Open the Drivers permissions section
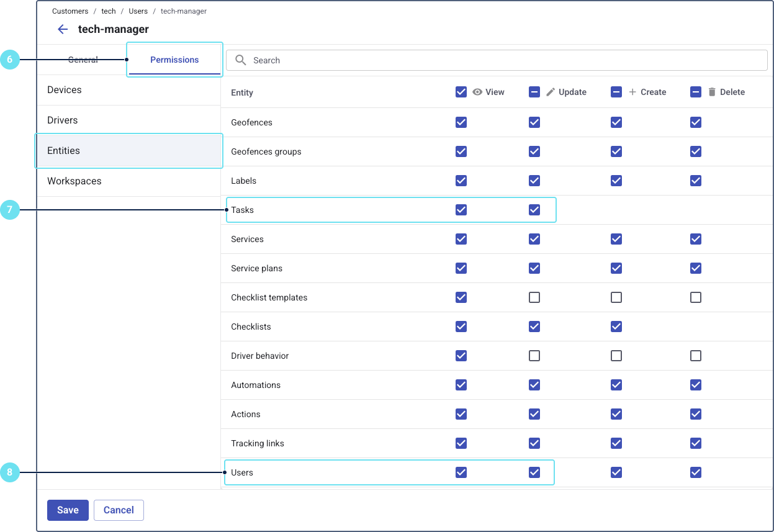 point(63,120)
